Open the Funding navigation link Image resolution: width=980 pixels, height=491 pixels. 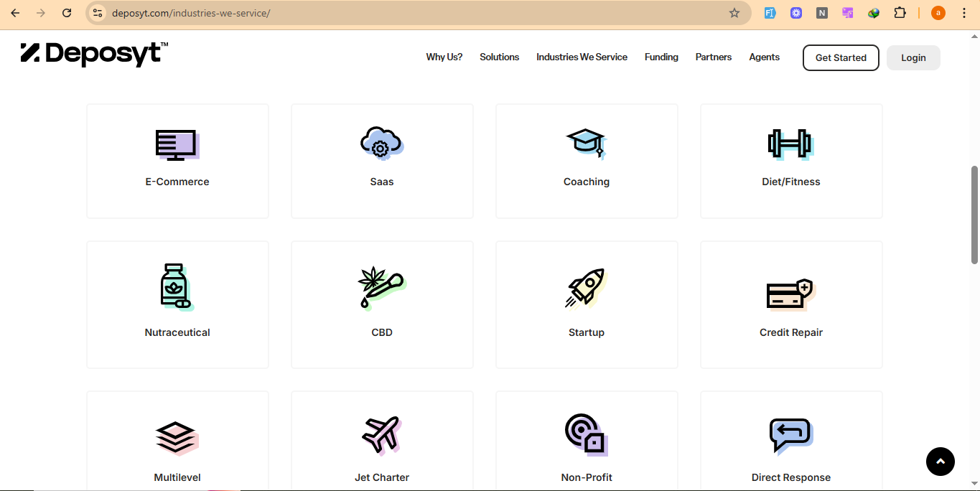coord(661,57)
